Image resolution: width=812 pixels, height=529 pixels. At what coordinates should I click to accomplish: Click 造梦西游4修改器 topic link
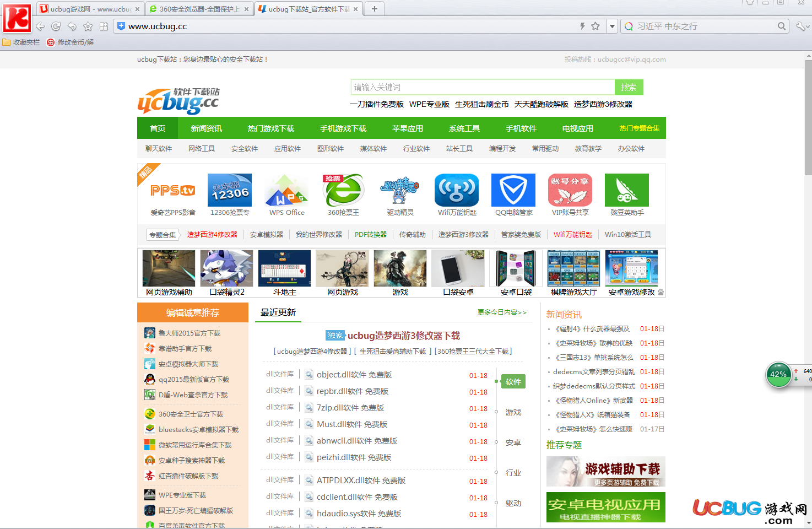[212, 235]
